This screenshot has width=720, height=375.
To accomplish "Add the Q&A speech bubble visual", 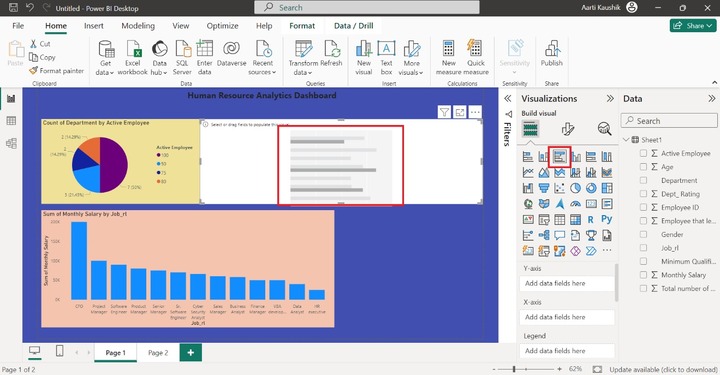I will point(559,235).
